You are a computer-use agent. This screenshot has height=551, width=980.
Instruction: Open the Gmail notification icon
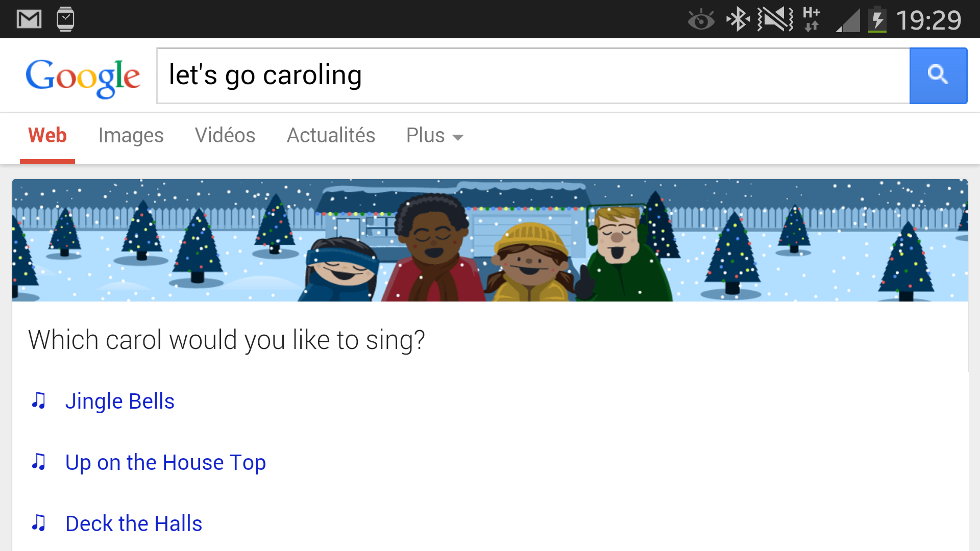(x=29, y=19)
